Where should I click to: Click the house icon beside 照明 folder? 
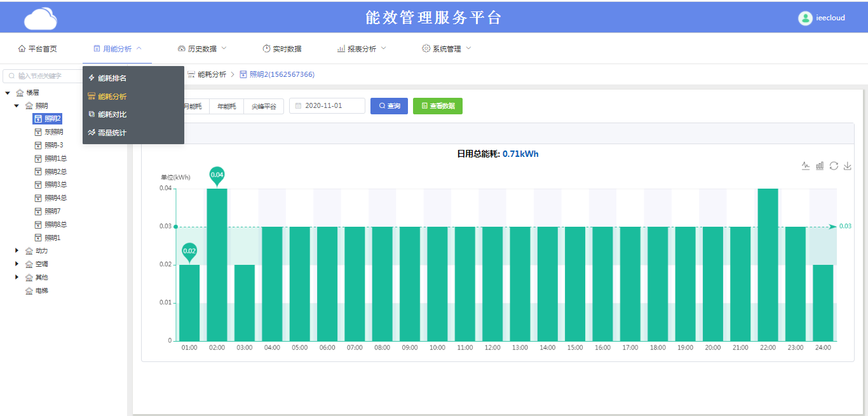click(29, 106)
